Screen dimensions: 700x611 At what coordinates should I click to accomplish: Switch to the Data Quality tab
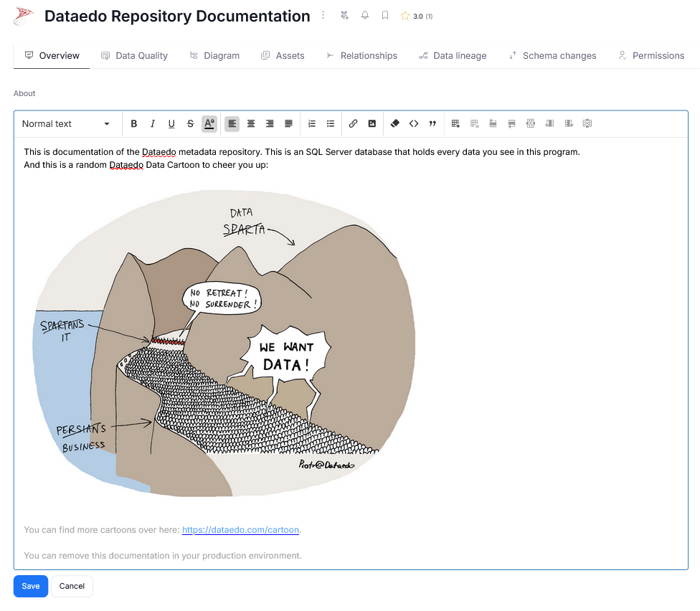[134, 56]
